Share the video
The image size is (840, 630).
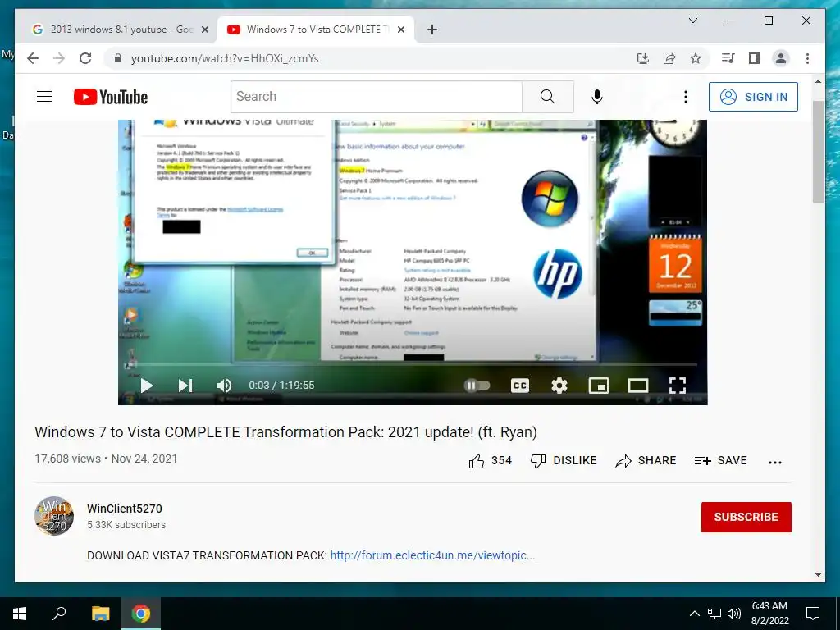pos(646,461)
